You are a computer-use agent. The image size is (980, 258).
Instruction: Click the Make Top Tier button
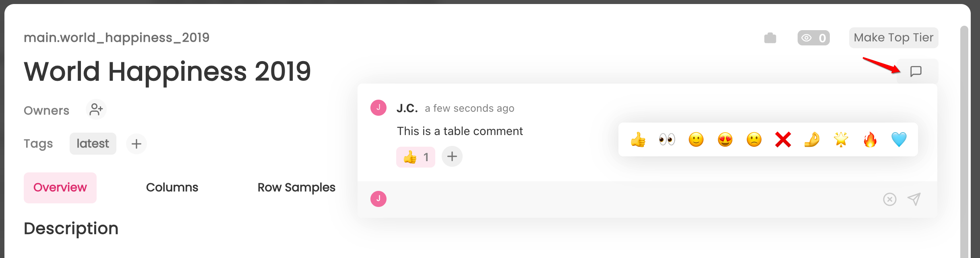(x=894, y=38)
